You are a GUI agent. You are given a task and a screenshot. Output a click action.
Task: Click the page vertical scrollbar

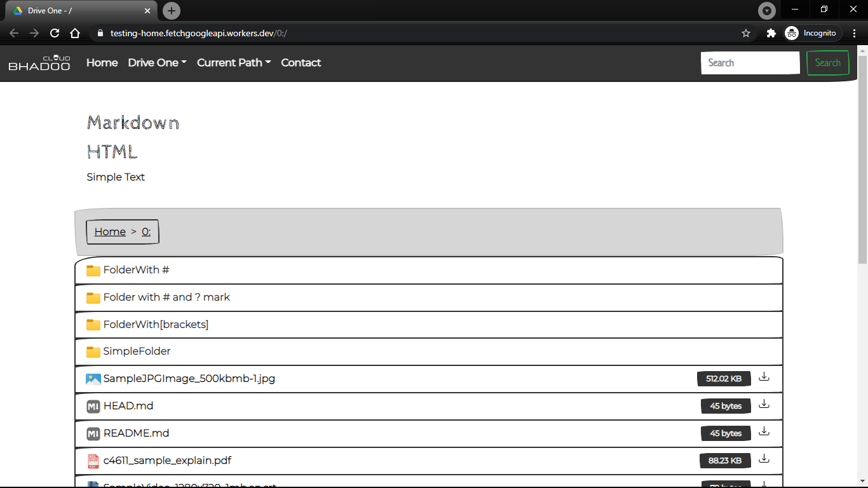(x=862, y=159)
